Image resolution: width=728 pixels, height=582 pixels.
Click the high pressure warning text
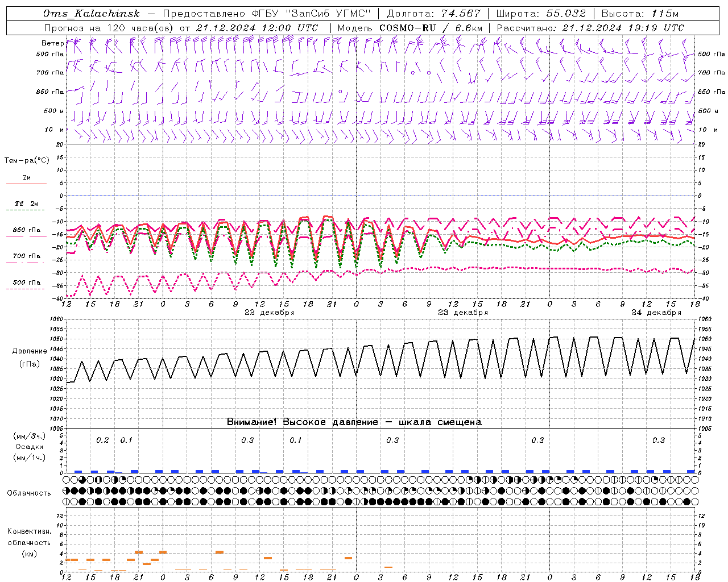(354, 422)
